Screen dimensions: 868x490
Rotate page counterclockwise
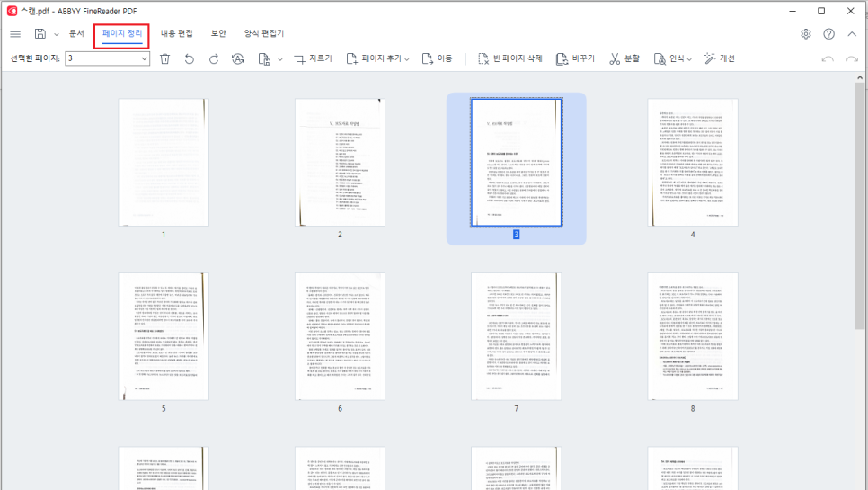coord(190,58)
